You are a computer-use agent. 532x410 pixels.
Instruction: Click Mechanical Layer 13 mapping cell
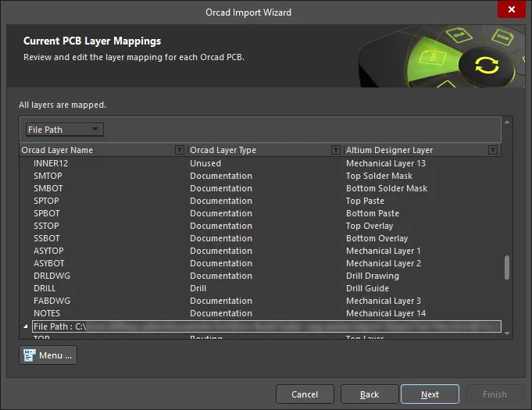coord(386,163)
